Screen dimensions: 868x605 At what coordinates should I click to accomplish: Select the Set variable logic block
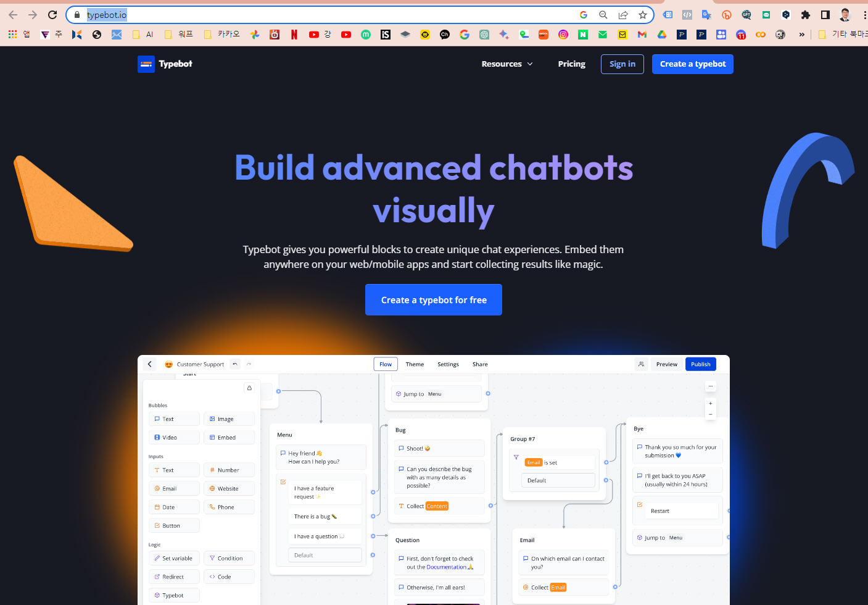174,558
